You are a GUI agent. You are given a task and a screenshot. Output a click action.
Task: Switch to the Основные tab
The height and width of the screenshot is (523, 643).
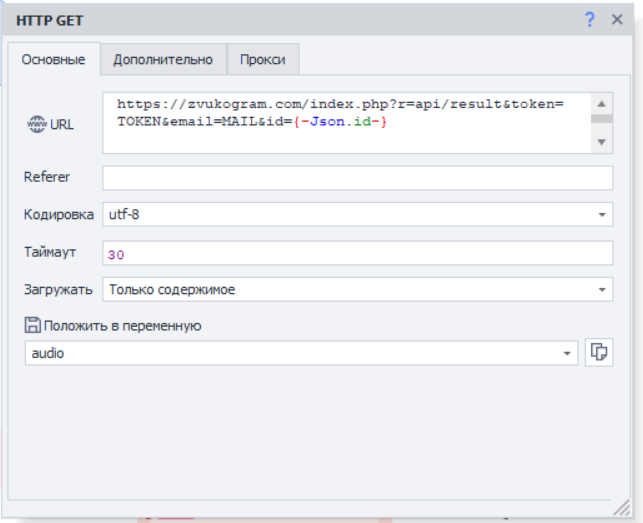pyautogui.click(x=53, y=60)
